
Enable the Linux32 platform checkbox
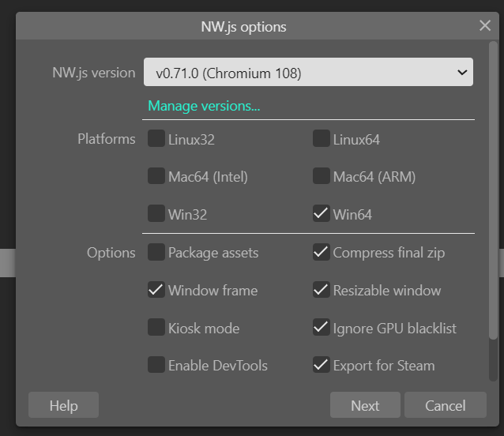point(156,138)
